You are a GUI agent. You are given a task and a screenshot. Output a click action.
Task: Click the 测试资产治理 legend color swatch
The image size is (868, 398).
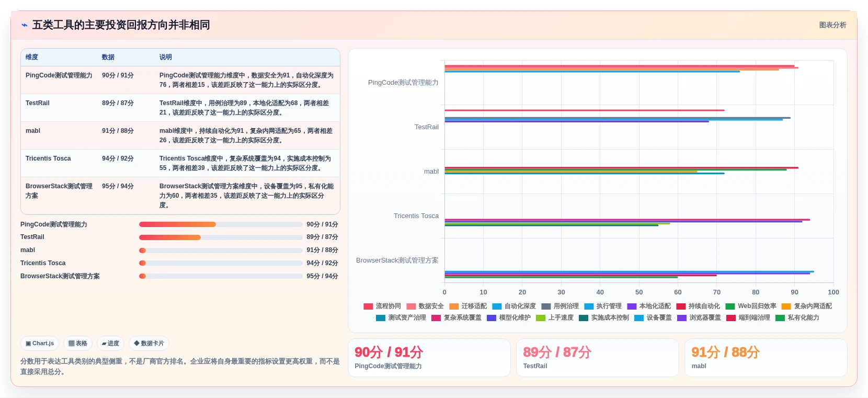381,318
